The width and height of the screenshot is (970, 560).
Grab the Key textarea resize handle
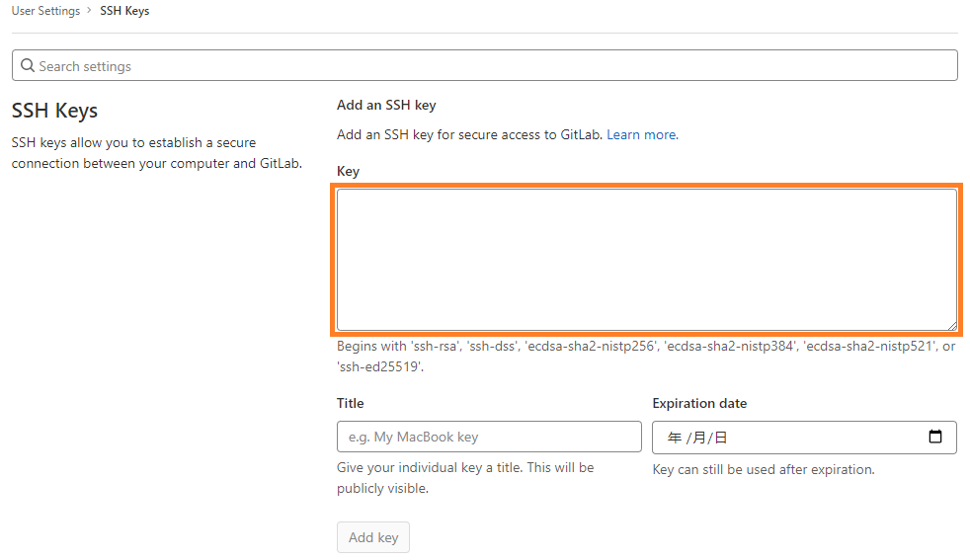point(951,325)
